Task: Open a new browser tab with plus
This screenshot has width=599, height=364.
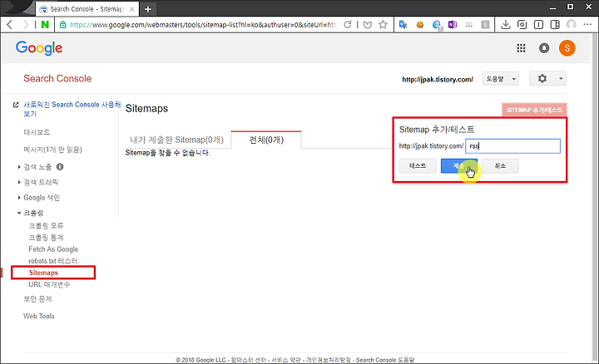Action: click(148, 9)
